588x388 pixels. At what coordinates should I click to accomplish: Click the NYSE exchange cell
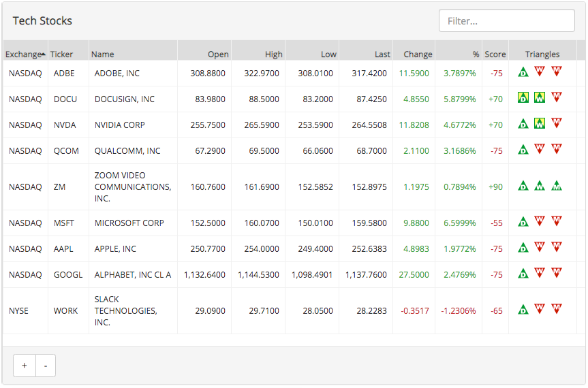(x=25, y=311)
